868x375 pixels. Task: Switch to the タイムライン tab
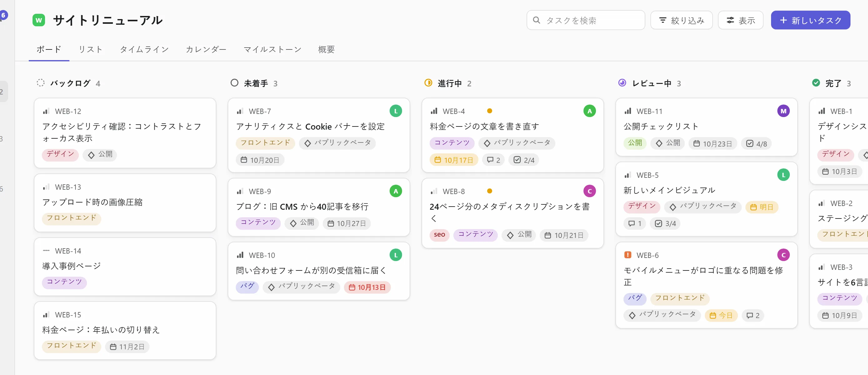point(144,49)
